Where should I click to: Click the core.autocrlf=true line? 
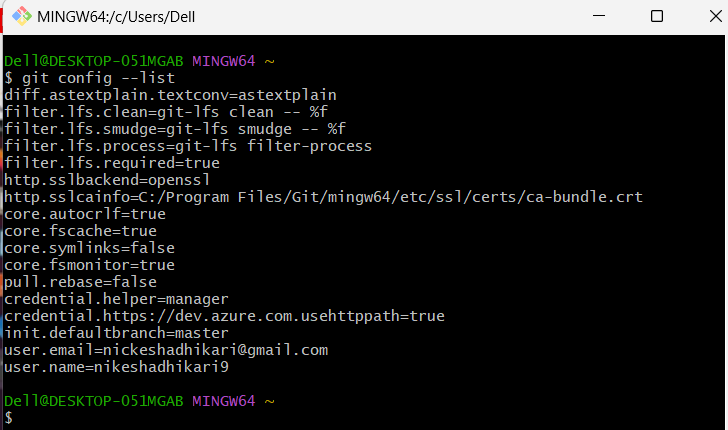84,214
